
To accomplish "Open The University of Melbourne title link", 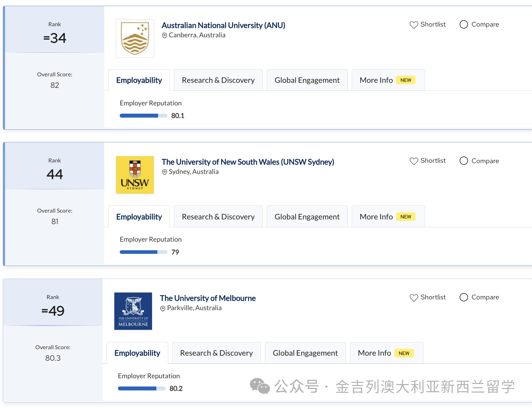I will (208, 298).
